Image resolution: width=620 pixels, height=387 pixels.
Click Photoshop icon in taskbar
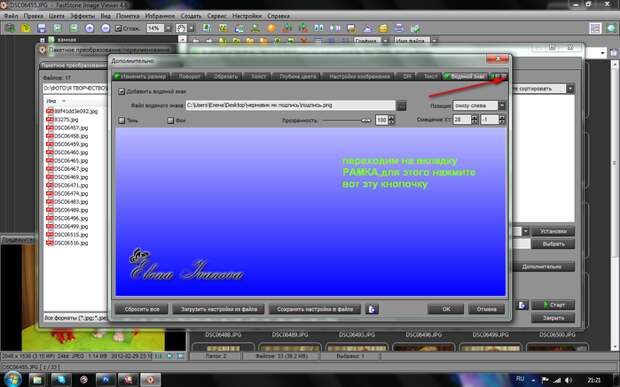(106, 379)
